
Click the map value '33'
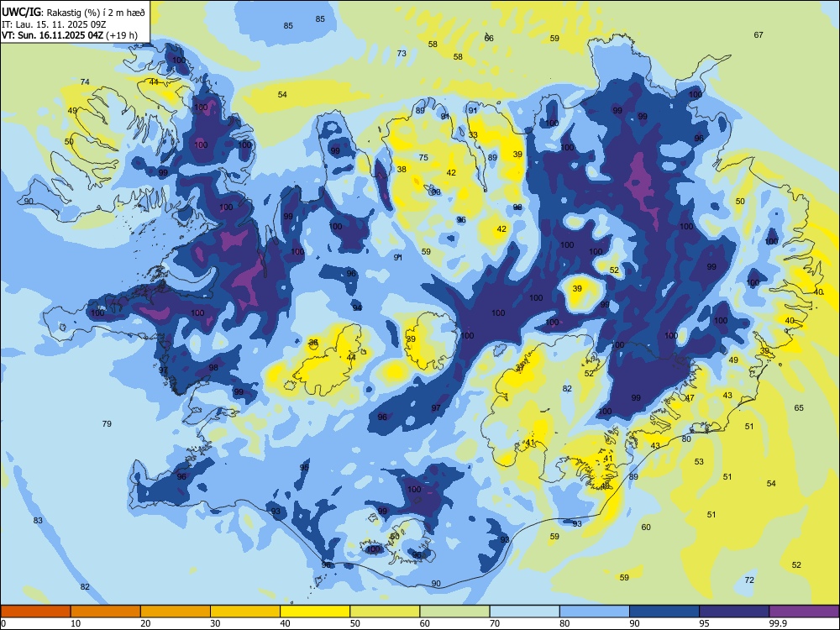pos(473,134)
